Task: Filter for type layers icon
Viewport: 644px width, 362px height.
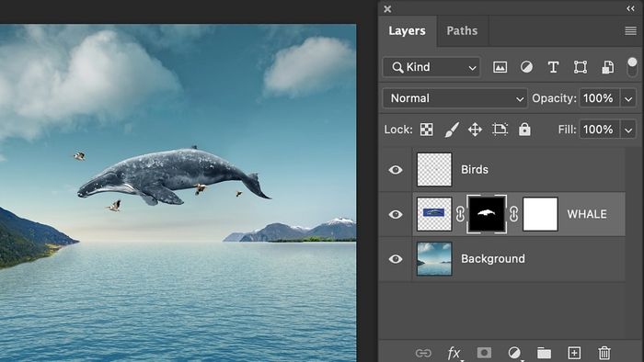Action: [553, 67]
